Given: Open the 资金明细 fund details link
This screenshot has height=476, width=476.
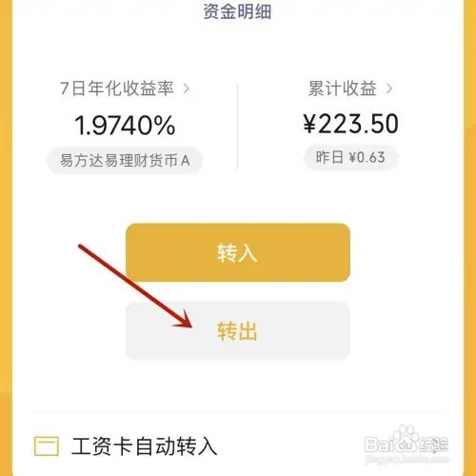Looking at the screenshot, I should tap(237, 11).
